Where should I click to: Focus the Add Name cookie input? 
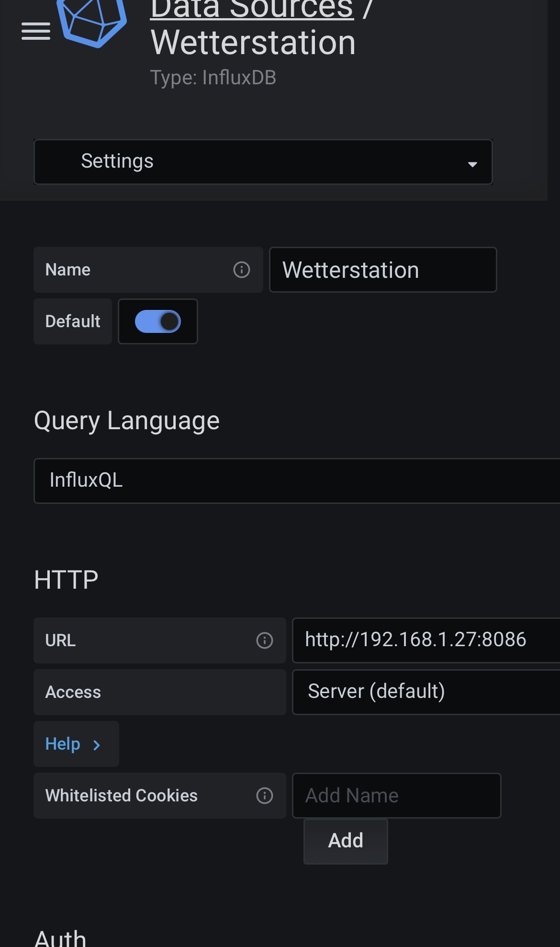click(x=397, y=796)
